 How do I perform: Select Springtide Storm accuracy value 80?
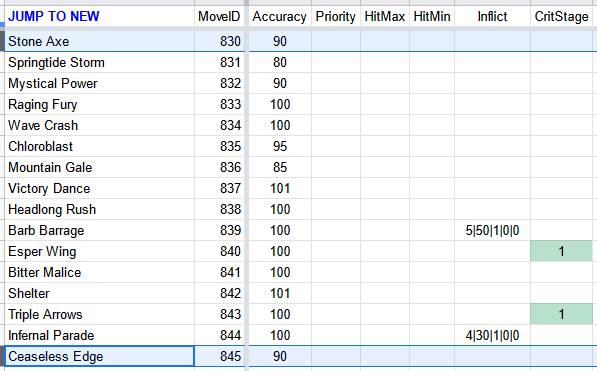tap(280, 62)
